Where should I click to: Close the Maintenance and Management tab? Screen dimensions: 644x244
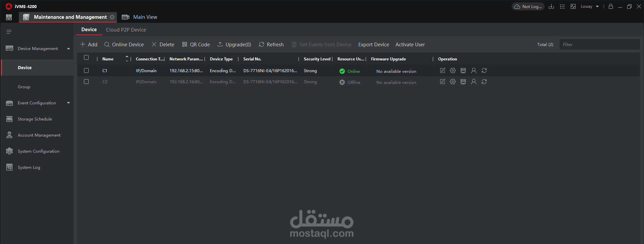[112, 17]
